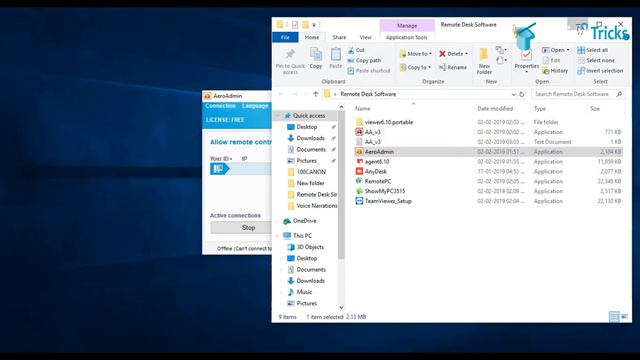Click Copy path command
The width and height of the screenshot is (640, 360).
[x=364, y=60]
